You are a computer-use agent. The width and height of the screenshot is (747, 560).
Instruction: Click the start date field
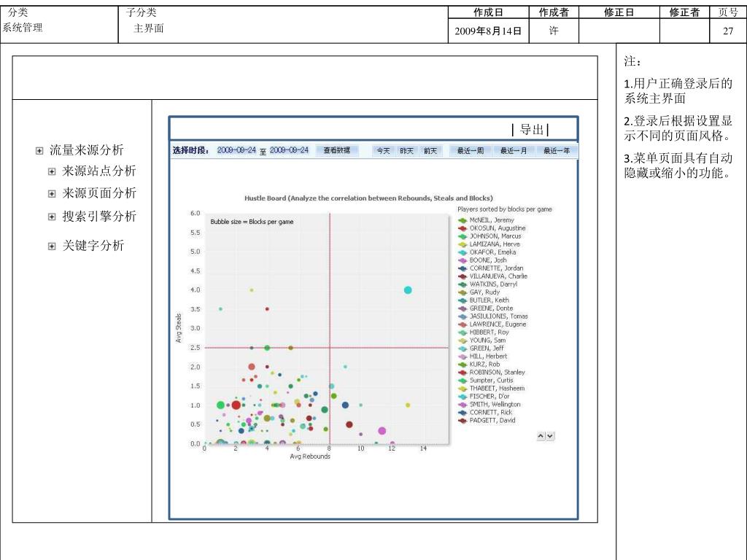point(236,150)
